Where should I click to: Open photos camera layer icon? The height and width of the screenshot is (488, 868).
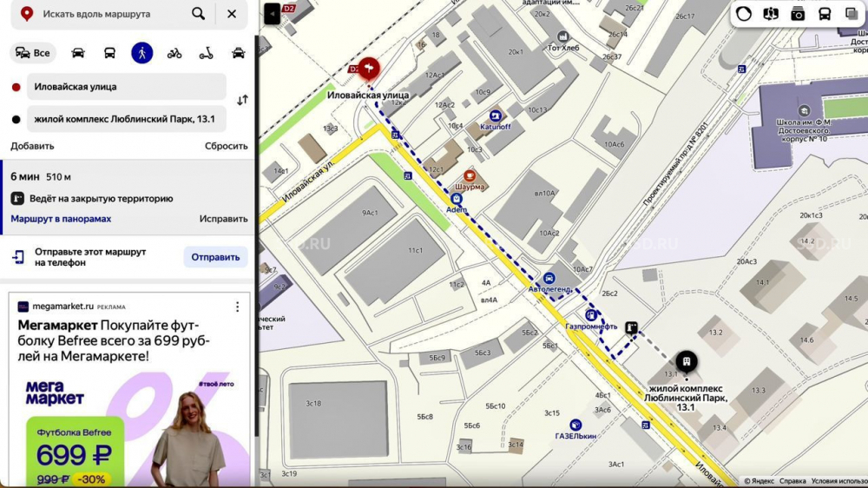798,14
